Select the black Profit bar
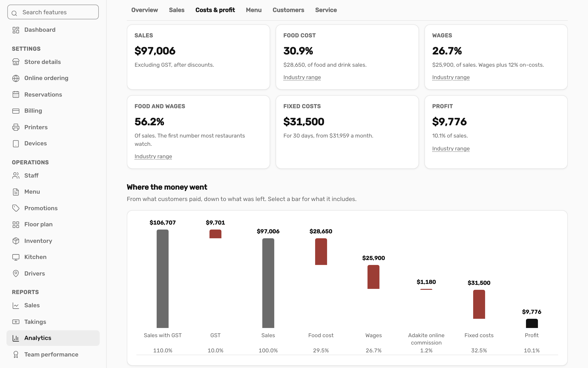Screen dimensions: 588x368 (532, 323)
